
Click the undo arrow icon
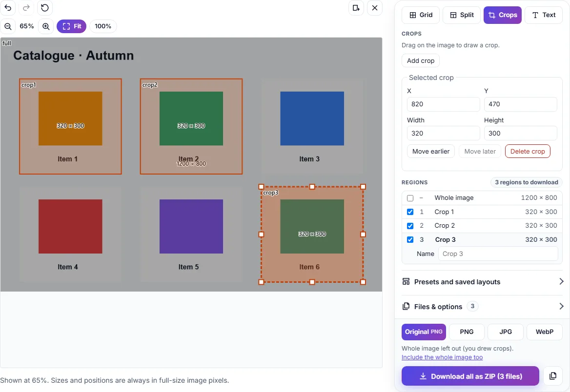click(8, 8)
